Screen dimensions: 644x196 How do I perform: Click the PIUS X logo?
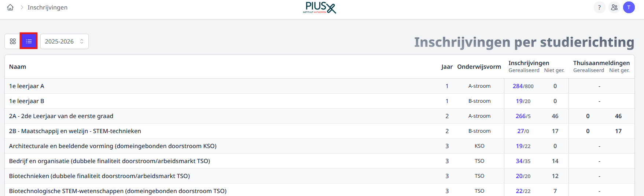(319, 7)
